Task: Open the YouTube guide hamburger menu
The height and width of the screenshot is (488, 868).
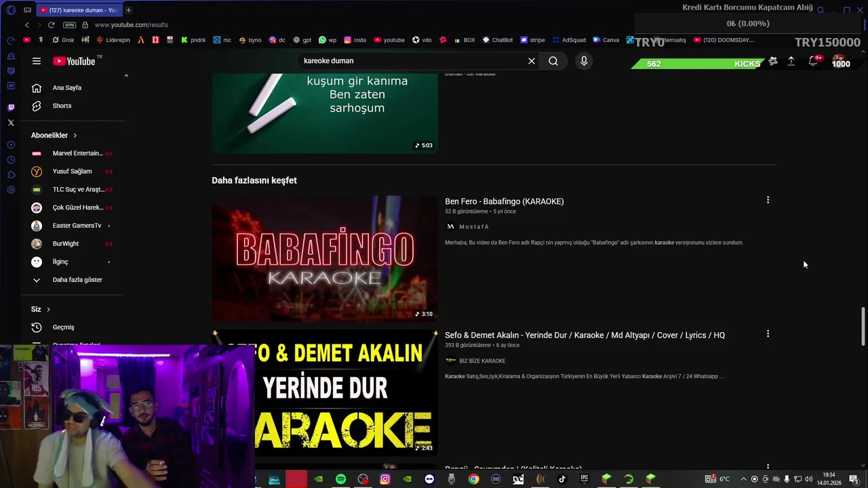Action: (37, 61)
